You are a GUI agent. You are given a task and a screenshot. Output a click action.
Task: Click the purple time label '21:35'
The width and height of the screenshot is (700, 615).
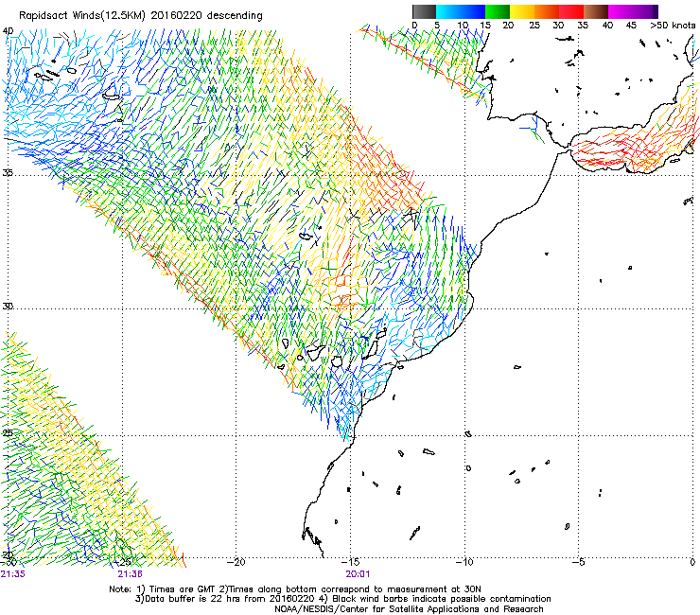(x=12, y=574)
